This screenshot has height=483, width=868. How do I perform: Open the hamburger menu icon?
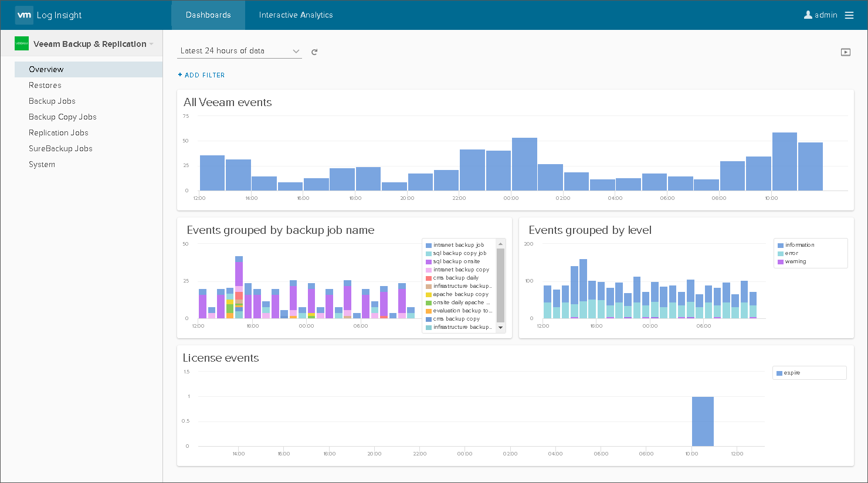coord(849,15)
